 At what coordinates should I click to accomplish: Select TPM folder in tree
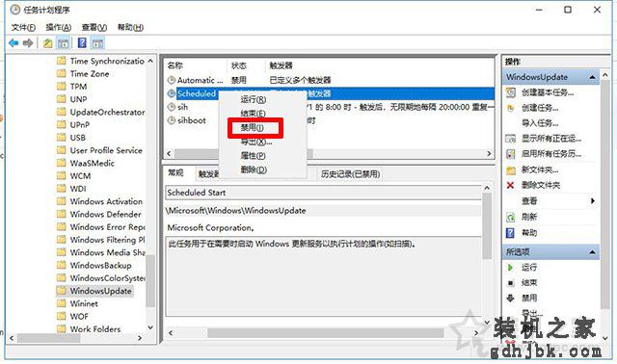78,87
